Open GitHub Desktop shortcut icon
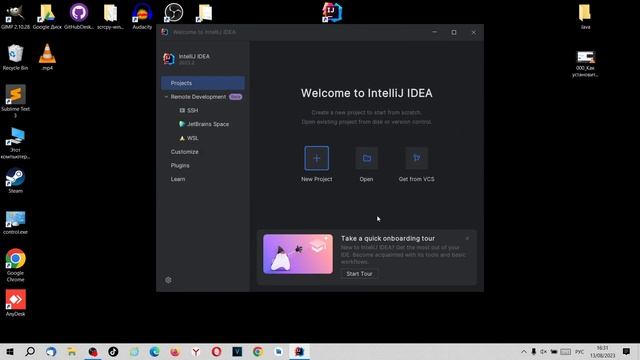The width and height of the screenshot is (640, 360). point(79,16)
